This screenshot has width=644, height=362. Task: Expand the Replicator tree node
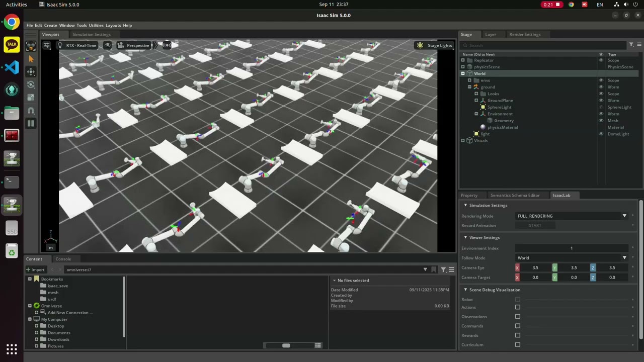coord(463,60)
